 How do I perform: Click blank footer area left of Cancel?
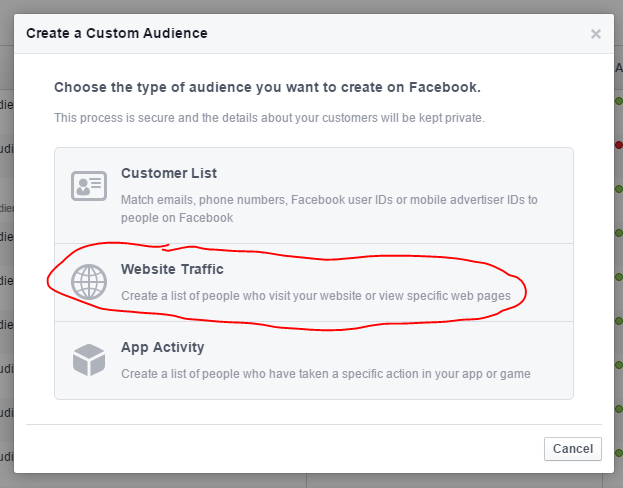point(278,449)
